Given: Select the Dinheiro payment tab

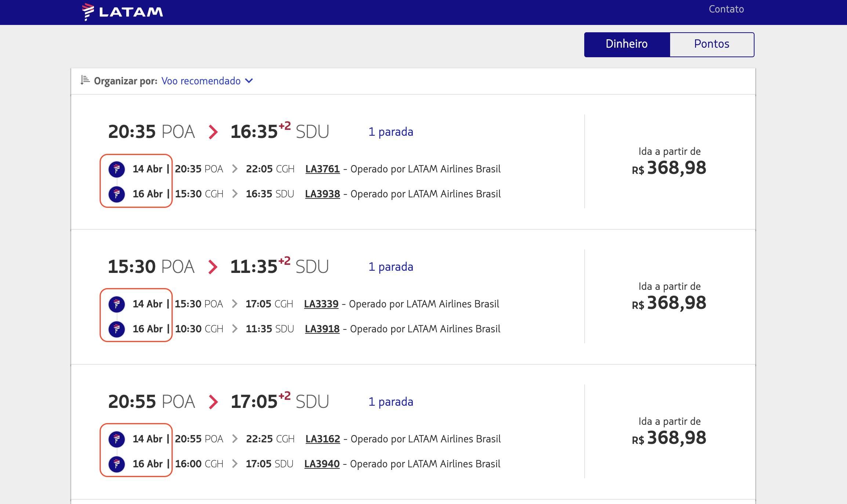Looking at the screenshot, I should point(627,44).
